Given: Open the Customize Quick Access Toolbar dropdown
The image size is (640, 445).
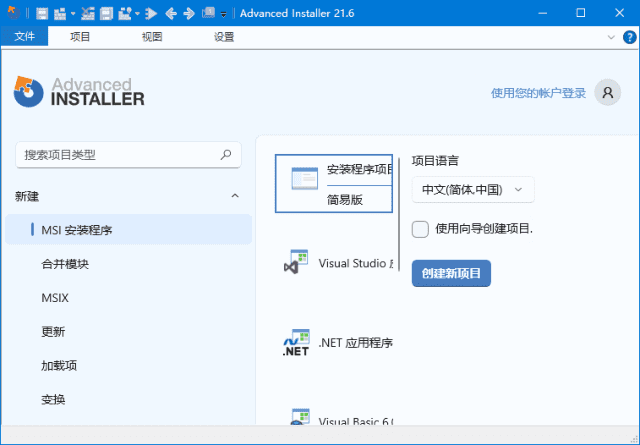Looking at the screenshot, I should click(x=223, y=14).
